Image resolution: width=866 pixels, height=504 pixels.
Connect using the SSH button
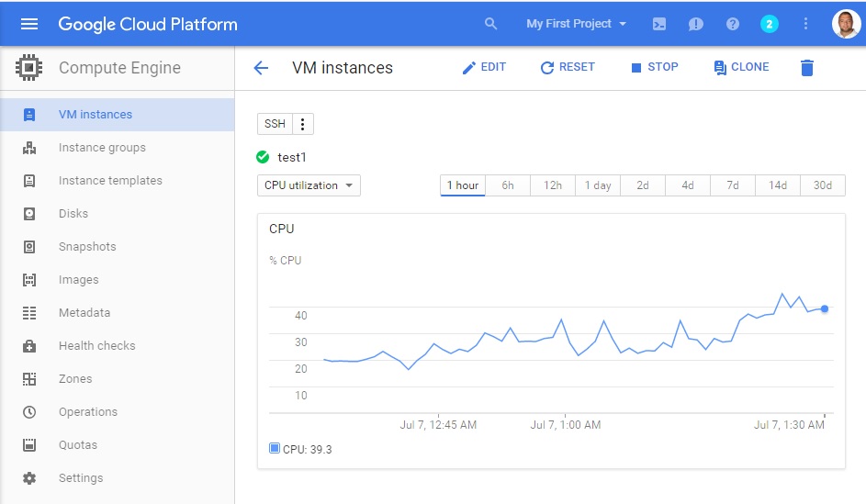point(275,124)
